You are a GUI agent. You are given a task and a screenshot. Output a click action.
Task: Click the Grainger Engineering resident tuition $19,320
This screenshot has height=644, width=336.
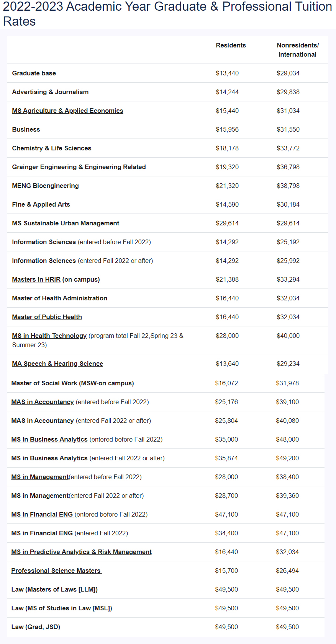coord(227,167)
